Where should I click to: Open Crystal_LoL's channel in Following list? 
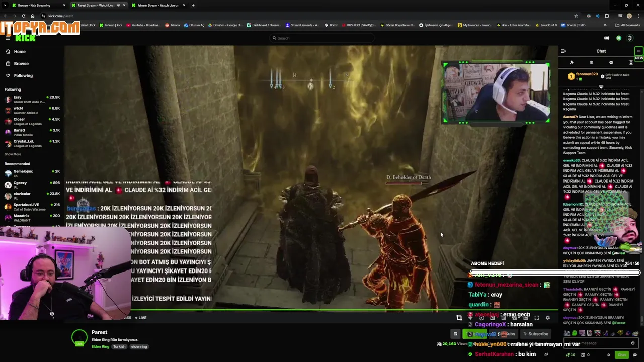click(32, 143)
